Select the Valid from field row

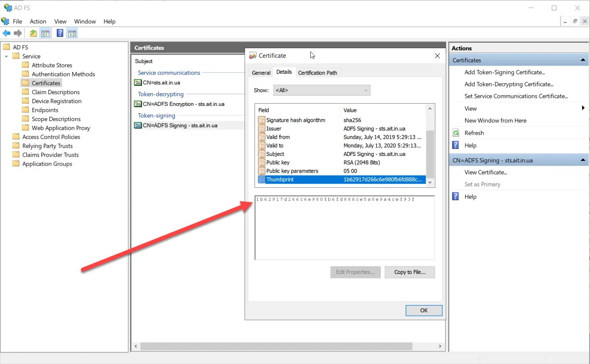click(x=341, y=137)
